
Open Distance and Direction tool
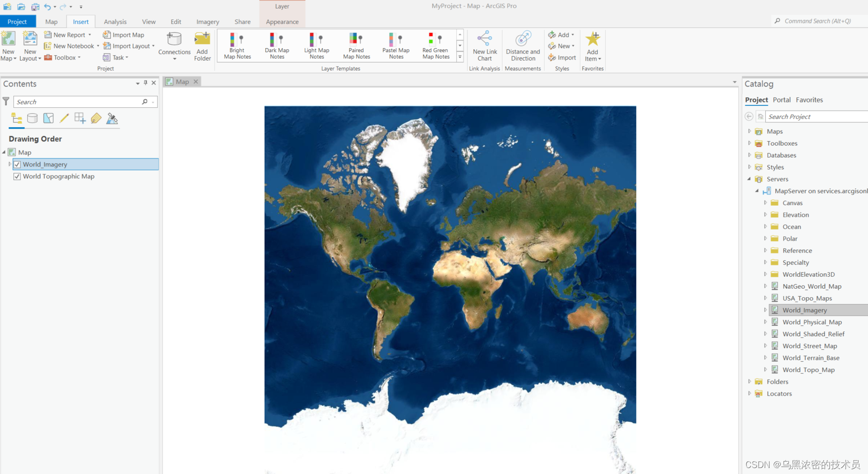pos(523,46)
